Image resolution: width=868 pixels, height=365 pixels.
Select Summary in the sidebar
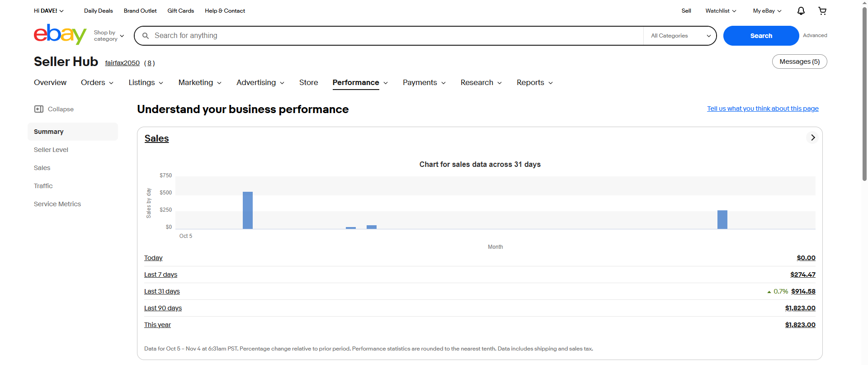[72, 132]
